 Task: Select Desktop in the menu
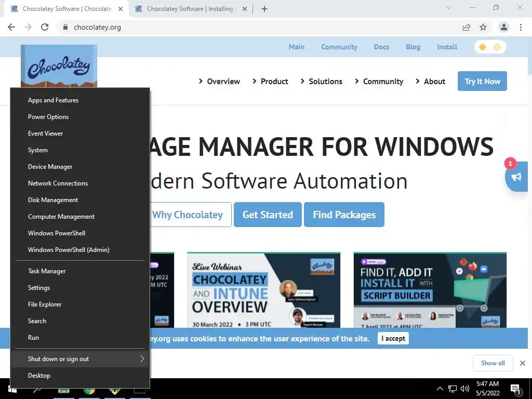click(x=81, y=376)
